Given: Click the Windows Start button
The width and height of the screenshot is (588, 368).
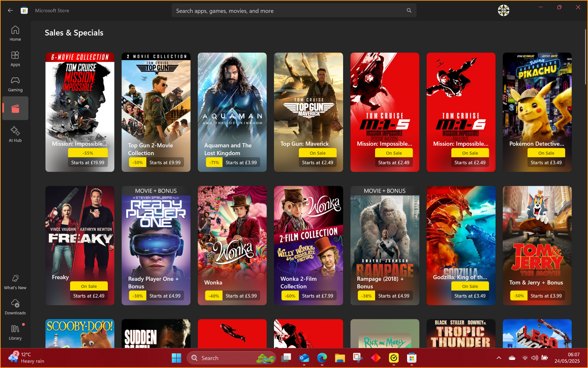Looking at the screenshot, I should pyautogui.click(x=176, y=358).
